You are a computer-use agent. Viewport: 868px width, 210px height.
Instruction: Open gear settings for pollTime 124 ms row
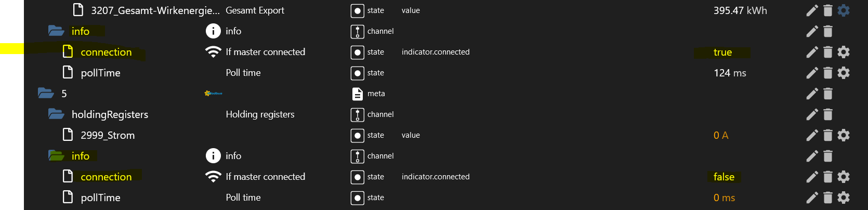point(844,73)
